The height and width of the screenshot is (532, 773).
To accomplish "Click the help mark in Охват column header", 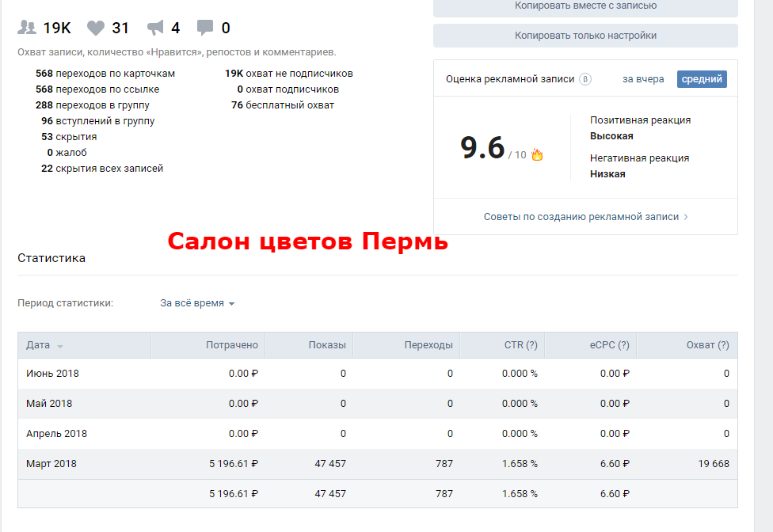I will pyautogui.click(x=722, y=345).
